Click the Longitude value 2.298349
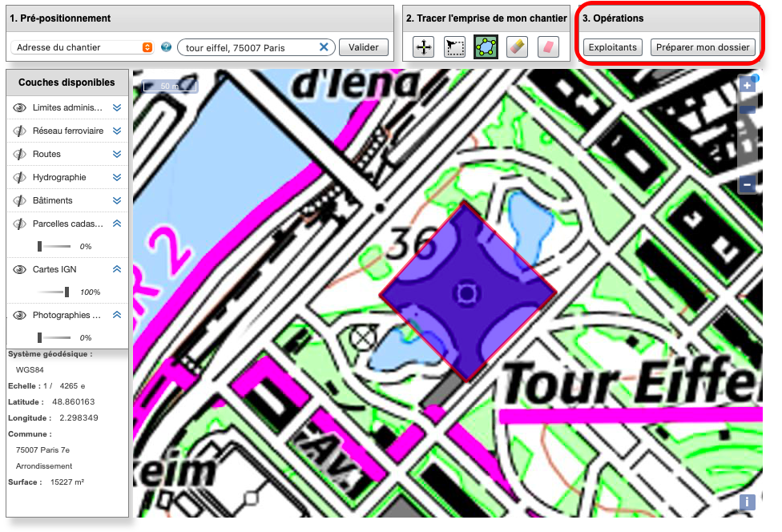 coord(79,417)
